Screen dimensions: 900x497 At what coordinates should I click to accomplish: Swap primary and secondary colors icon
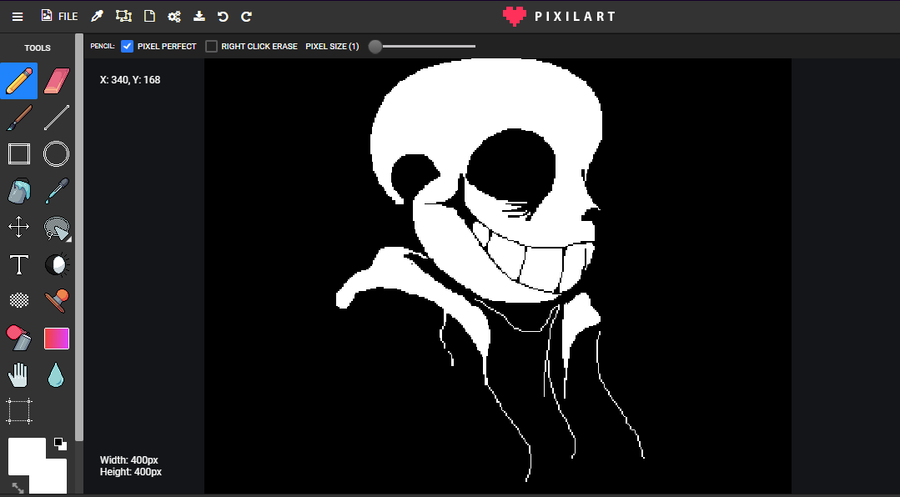[x=60, y=444]
